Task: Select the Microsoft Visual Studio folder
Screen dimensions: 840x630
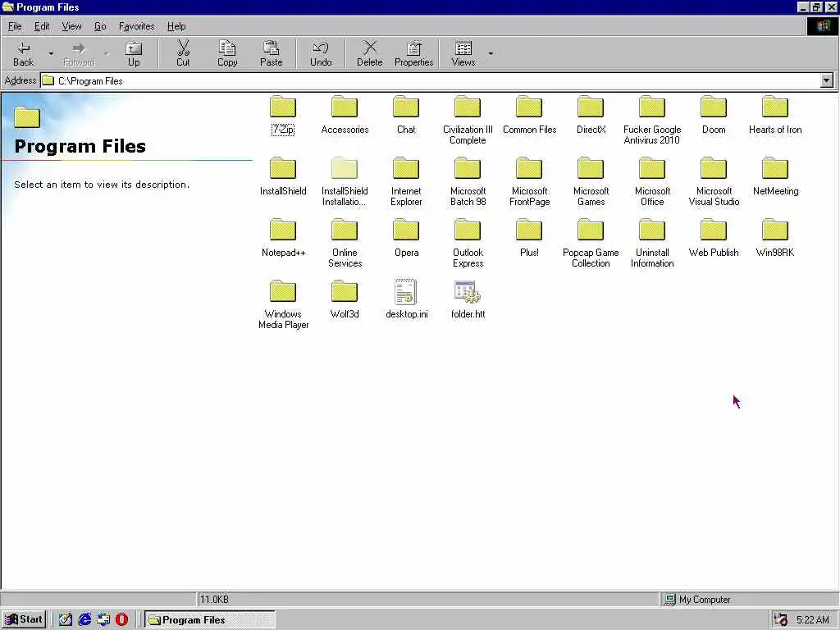Action: 714,181
